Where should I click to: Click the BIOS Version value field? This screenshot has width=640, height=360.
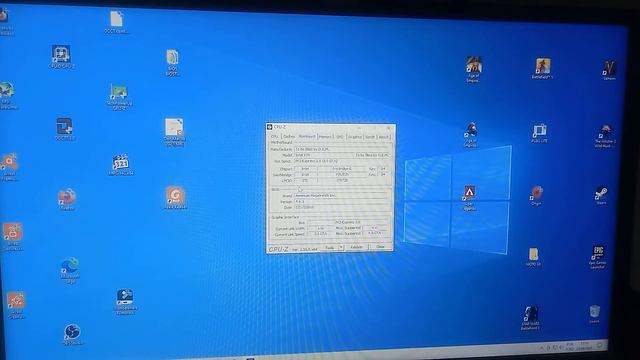click(340, 201)
